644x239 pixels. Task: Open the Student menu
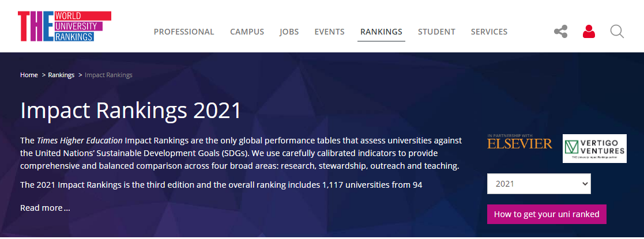click(x=436, y=32)
